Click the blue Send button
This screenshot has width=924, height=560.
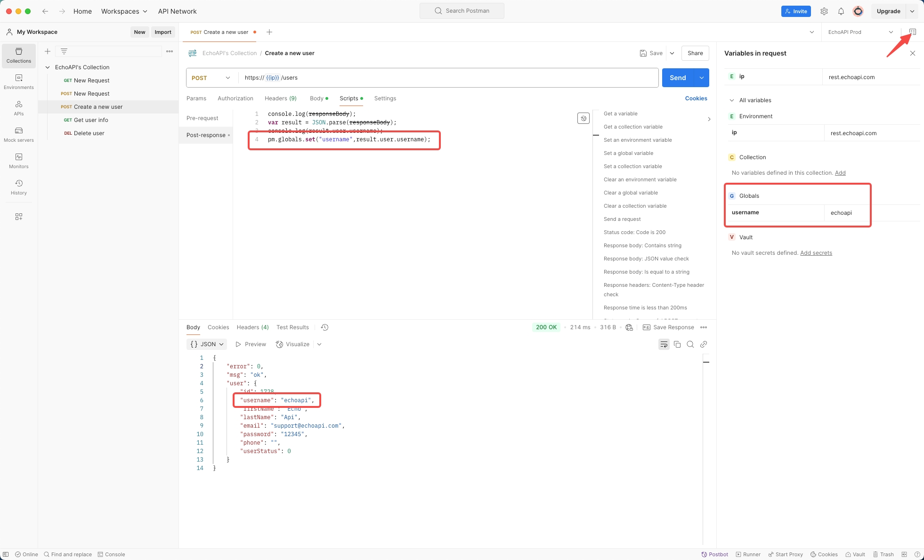(x=678, y=78)
